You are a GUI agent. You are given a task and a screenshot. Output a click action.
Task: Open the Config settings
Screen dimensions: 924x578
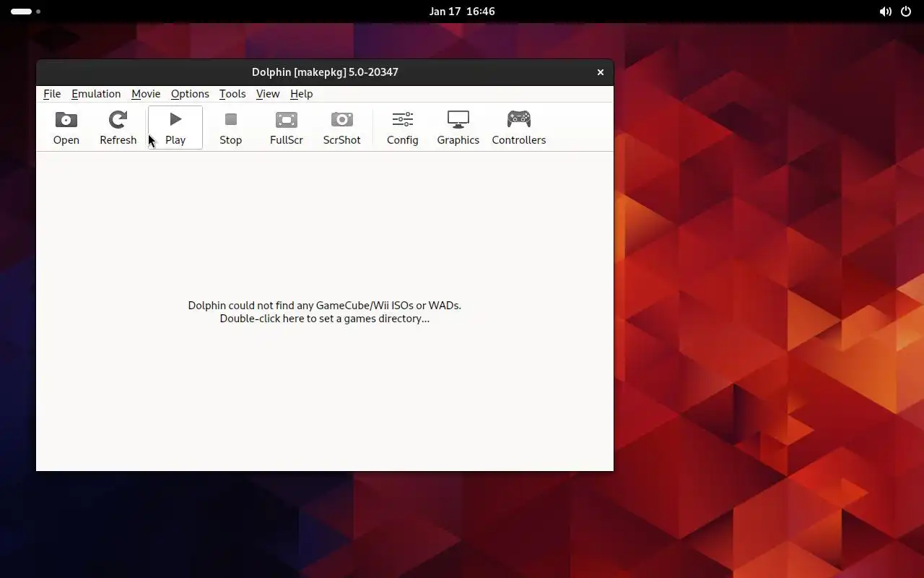[403, 128]
